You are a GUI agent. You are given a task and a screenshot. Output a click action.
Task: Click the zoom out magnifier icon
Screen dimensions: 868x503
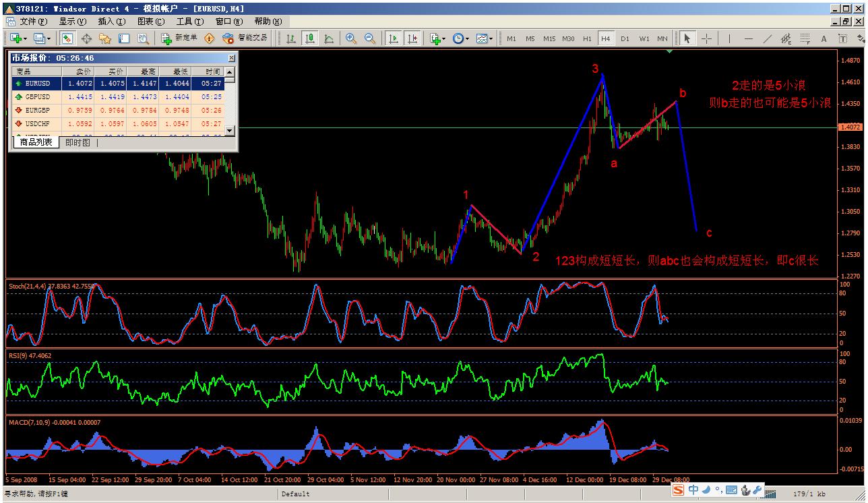click(369, 38)
